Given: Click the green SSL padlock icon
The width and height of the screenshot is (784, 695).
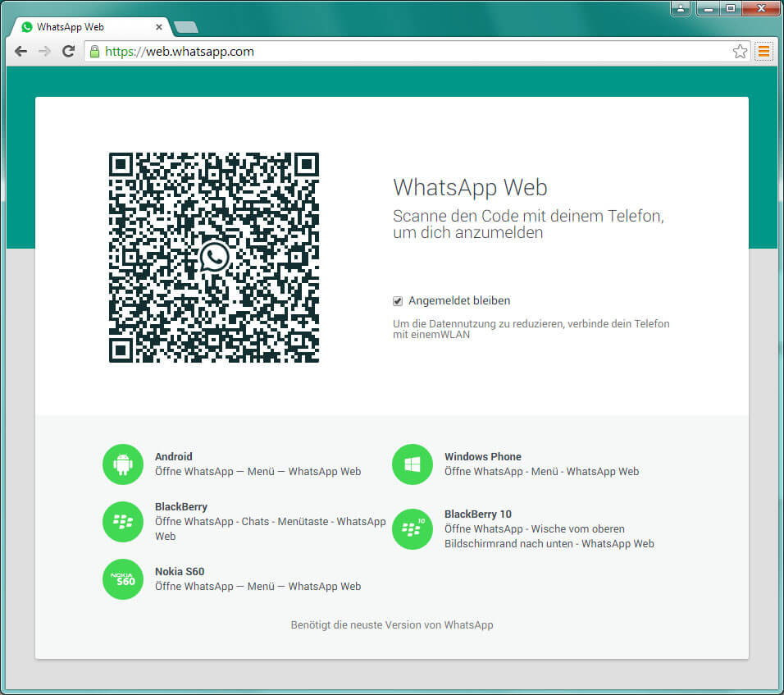Looking at the screenshot, I should click(x=94, y=51).
